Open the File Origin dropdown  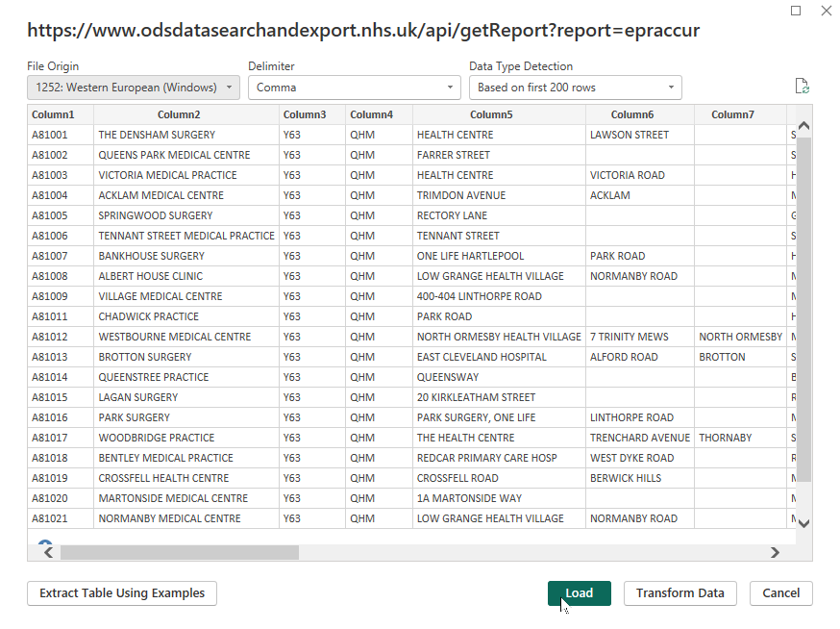[x=229, y=87]
